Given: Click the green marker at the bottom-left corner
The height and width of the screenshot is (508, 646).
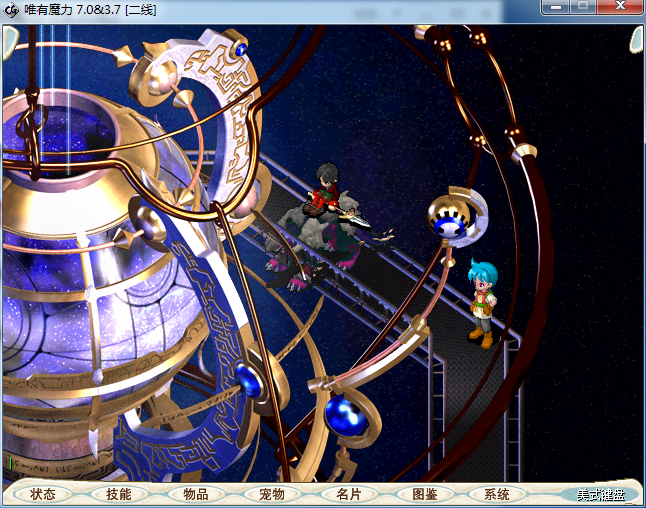Looking at the screenshot, I should coord(9,463).
